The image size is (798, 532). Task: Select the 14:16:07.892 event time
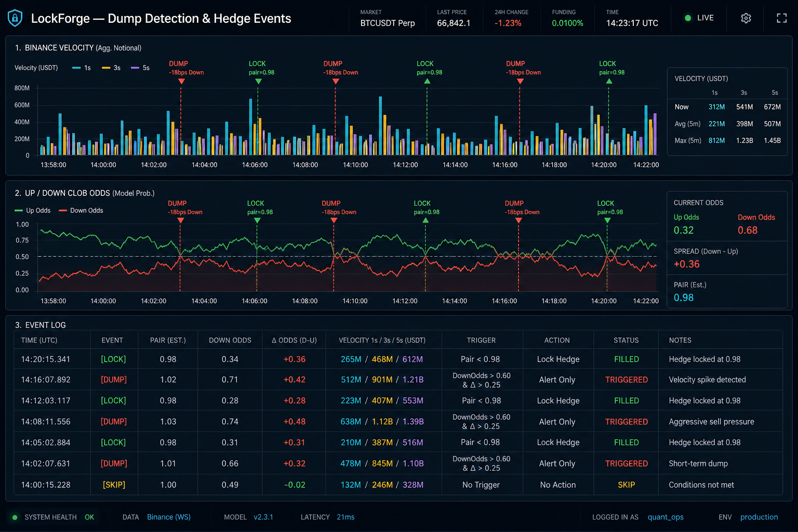(46, 380)
